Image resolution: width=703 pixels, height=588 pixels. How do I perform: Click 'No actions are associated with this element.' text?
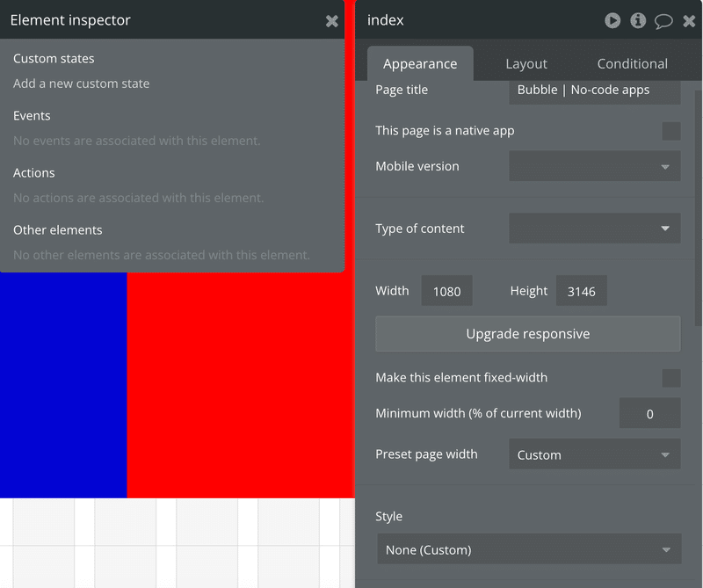139,198
